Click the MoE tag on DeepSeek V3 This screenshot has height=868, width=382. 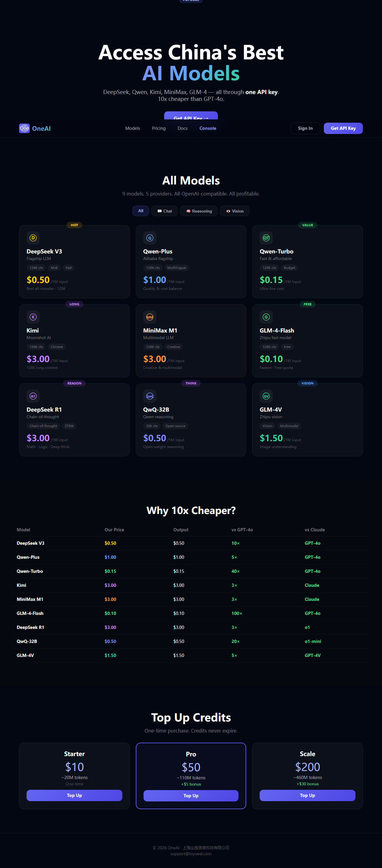coord(54,268)
